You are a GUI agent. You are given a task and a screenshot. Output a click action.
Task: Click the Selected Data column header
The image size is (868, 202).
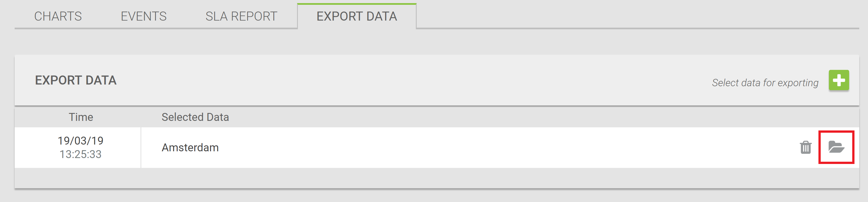(195, 117)
